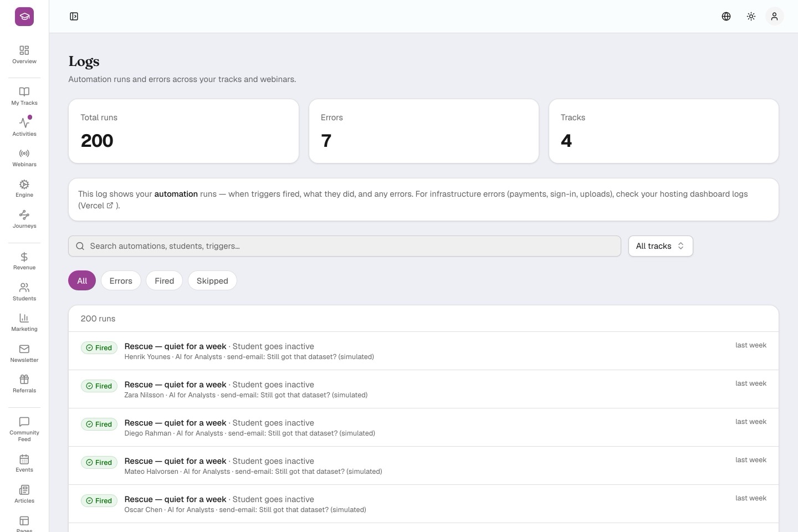Open the Oscar Chen log row

pos(423,504)
